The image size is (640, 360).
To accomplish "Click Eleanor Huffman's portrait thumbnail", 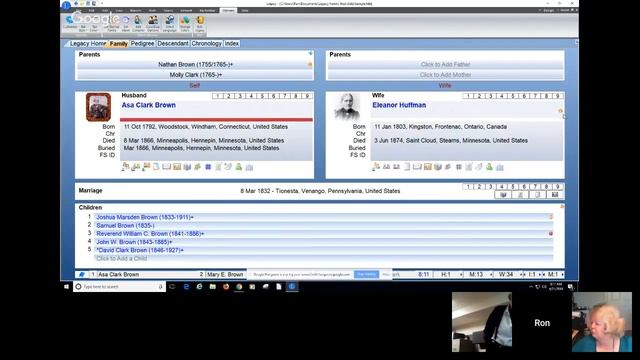I will [x=347, y=107].
